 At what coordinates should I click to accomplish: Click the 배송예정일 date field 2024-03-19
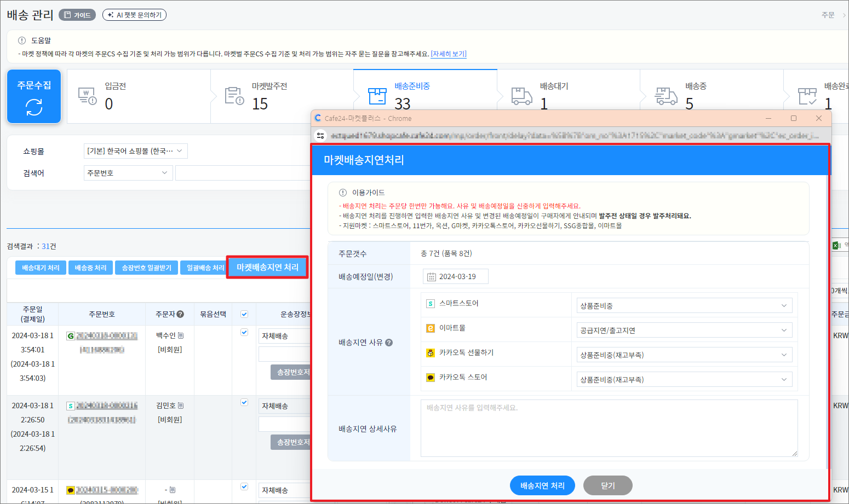coord(455,276)
